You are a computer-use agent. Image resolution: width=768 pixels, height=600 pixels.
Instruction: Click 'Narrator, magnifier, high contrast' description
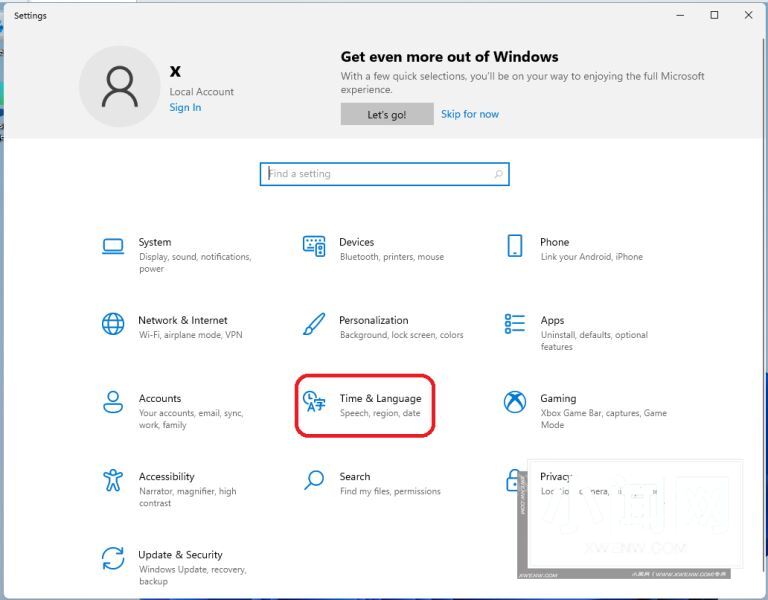coord(188,497)
